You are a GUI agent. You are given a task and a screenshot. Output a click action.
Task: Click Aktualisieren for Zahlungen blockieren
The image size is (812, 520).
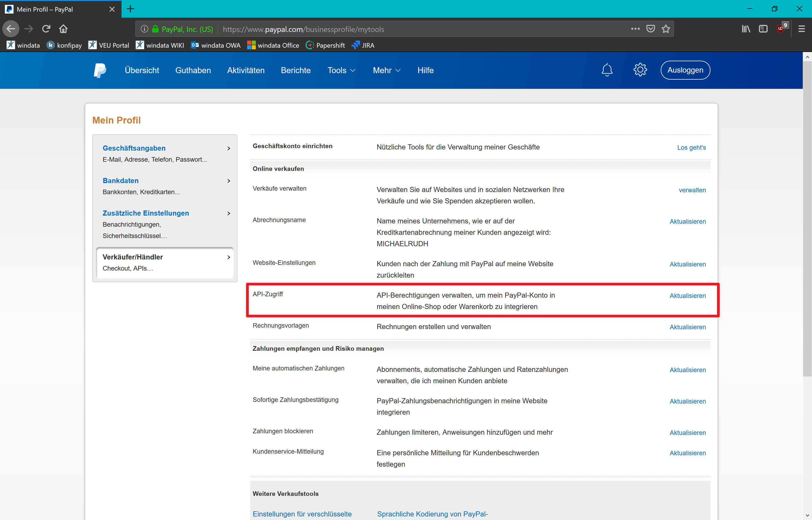tap(687, 433)
